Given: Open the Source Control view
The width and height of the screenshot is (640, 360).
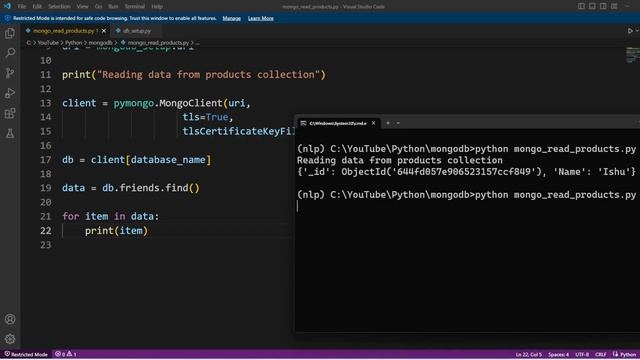Looking at the screenshot, I should click(10, 73).
